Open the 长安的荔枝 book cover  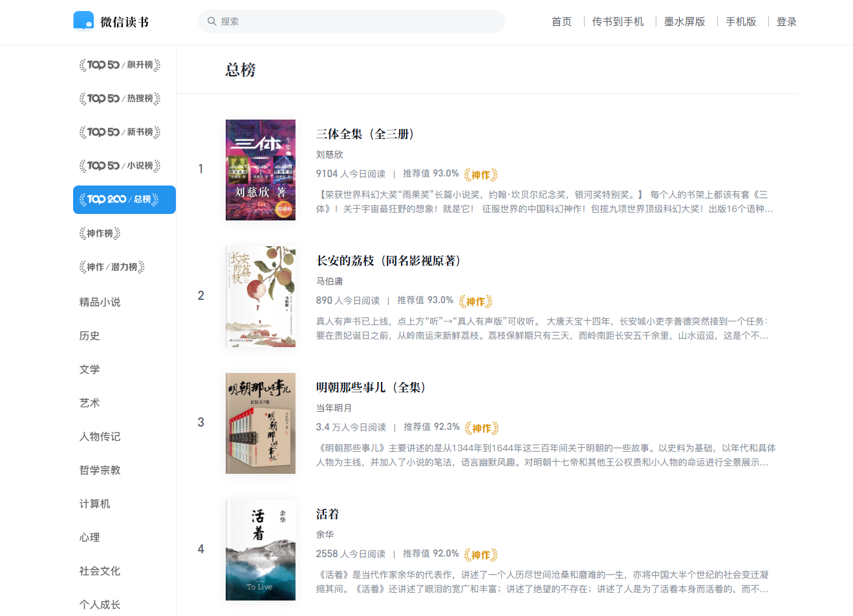coord(261,297)
